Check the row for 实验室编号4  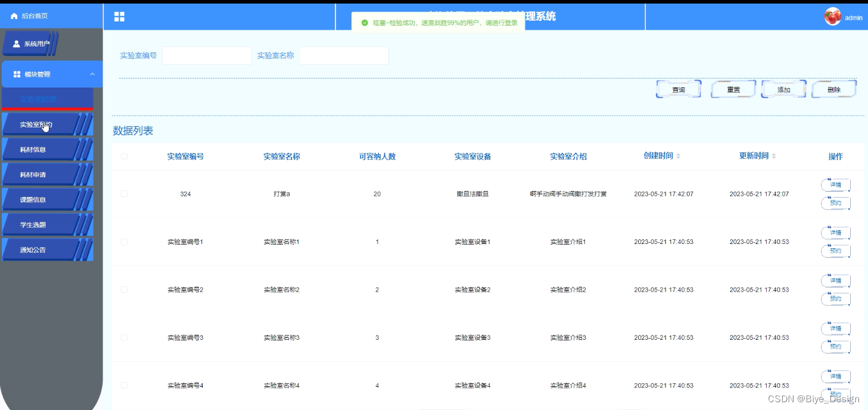click(x=124, y=386)
